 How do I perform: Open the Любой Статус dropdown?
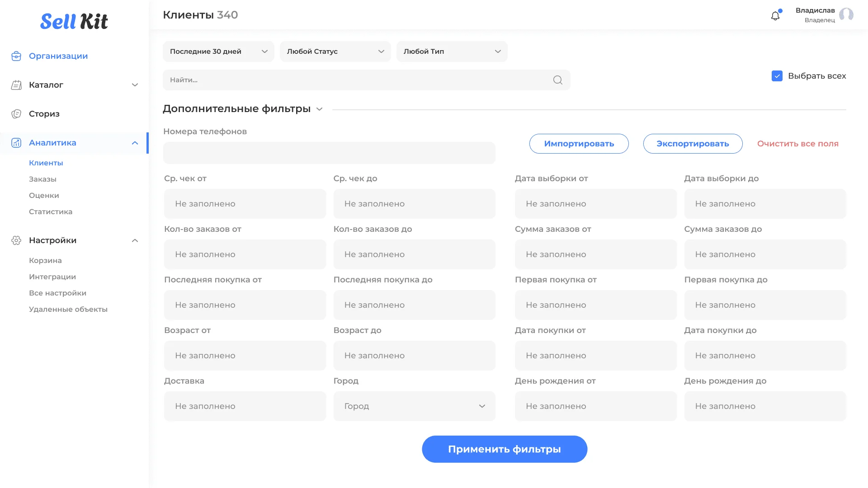pos(335,51)
